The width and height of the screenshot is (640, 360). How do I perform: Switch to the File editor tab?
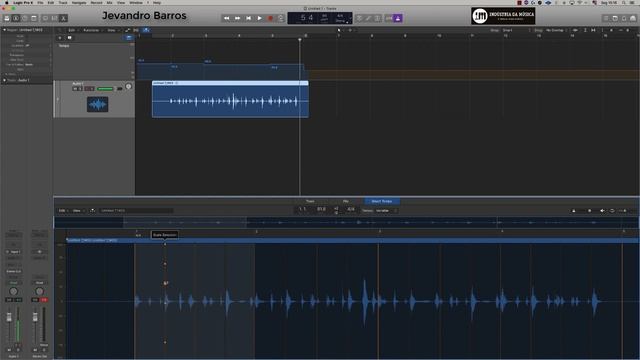pos(346,201)
